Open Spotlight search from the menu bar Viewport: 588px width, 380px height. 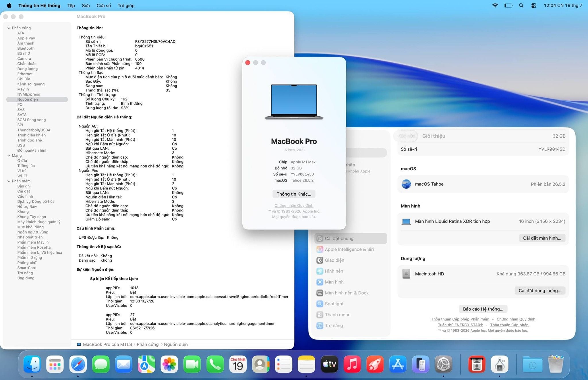pos(521,5)
